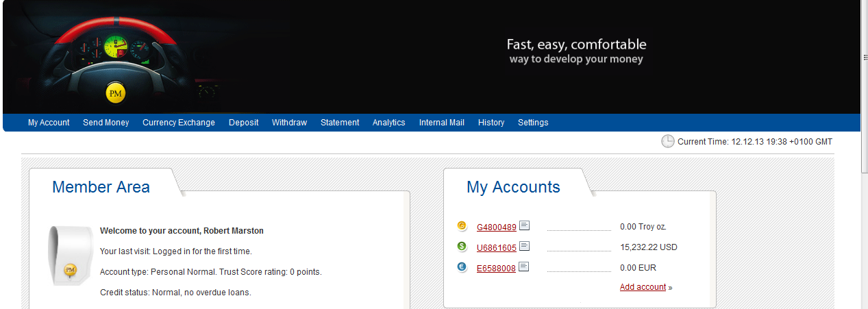
Task: Go to History page
Action: pos(491,123)
